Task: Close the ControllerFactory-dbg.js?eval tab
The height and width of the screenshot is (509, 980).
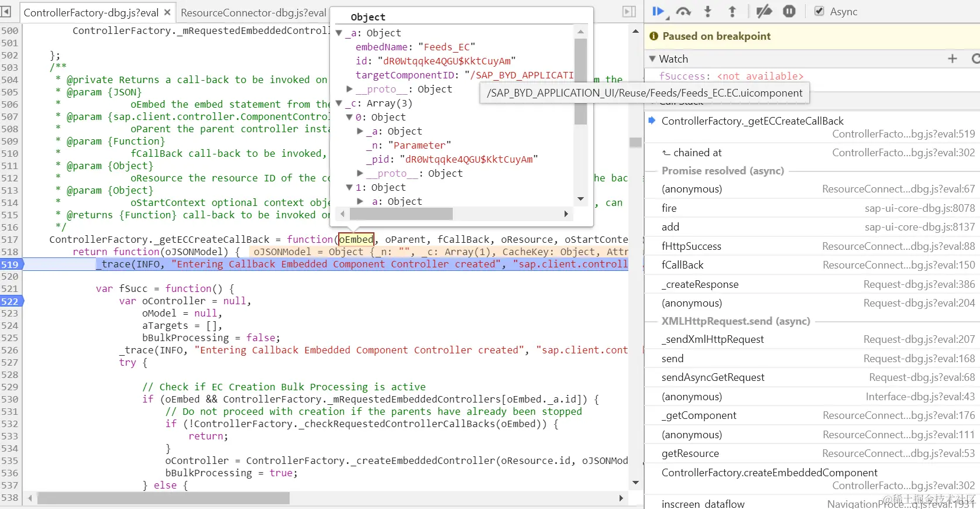Action: pos(167,12)
